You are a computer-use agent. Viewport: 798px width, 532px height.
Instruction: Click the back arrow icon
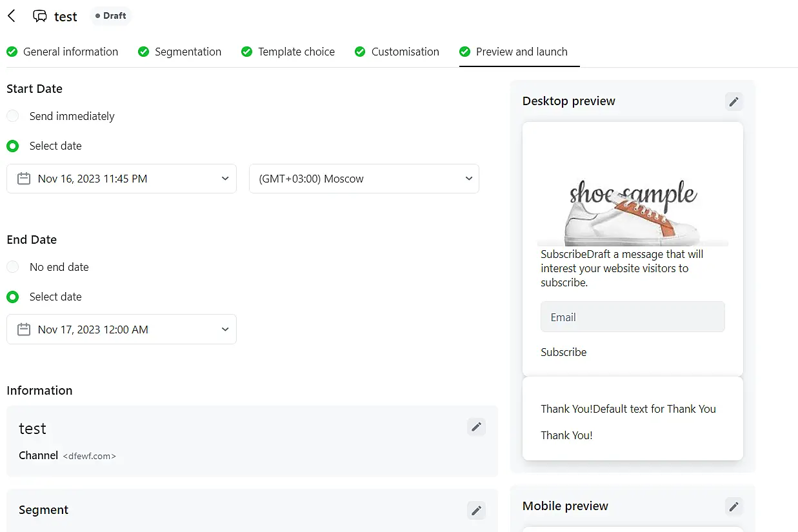pos(12,16)
